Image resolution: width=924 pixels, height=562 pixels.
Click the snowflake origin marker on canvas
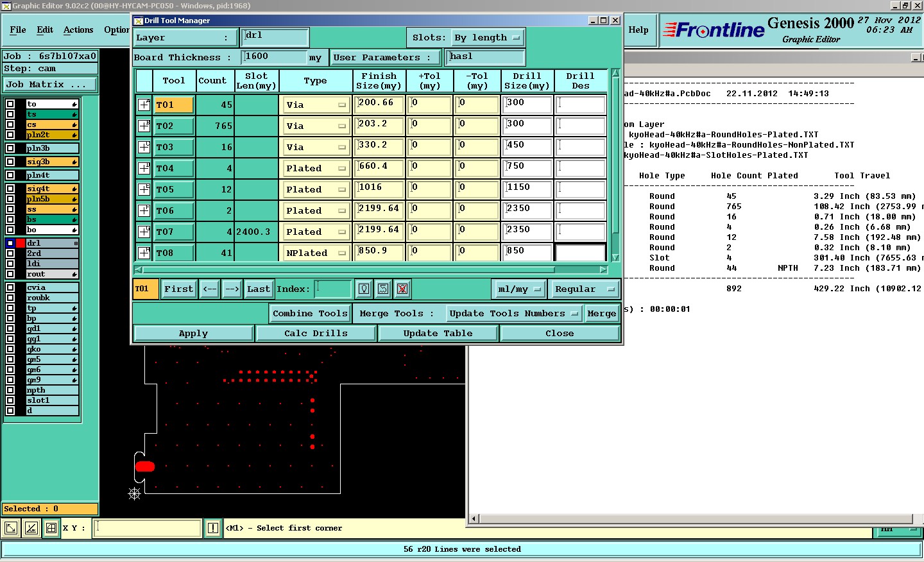click(x=134, y=493)
